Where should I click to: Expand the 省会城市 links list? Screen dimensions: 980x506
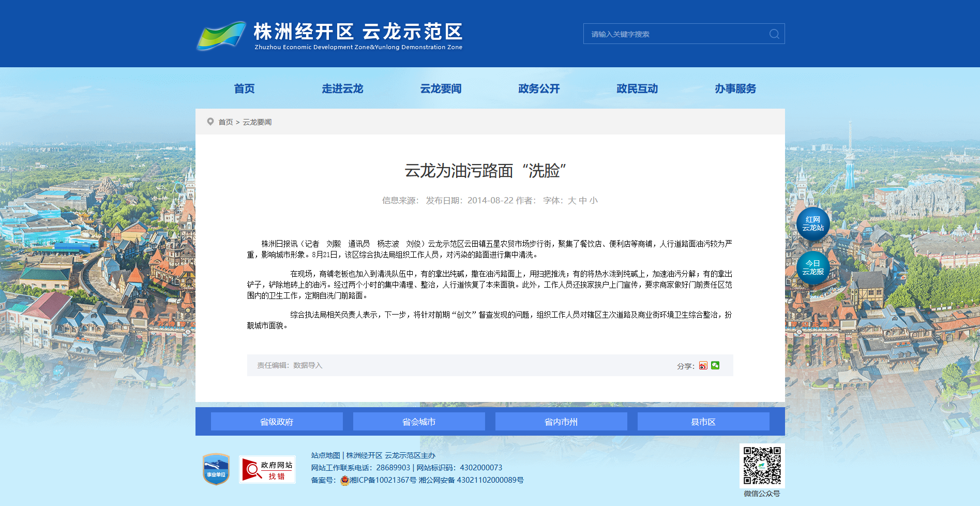click(419, 422)
